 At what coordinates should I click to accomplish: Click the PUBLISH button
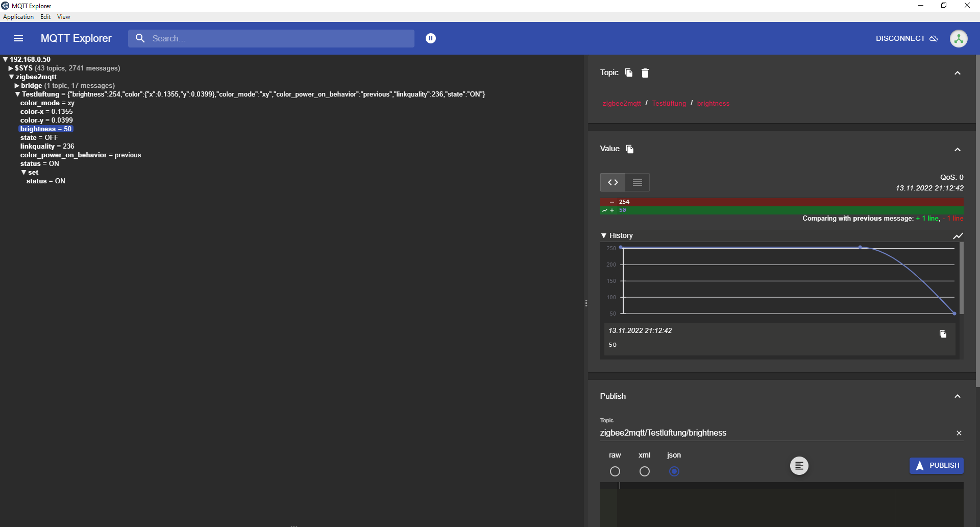[x=937, y=465]
